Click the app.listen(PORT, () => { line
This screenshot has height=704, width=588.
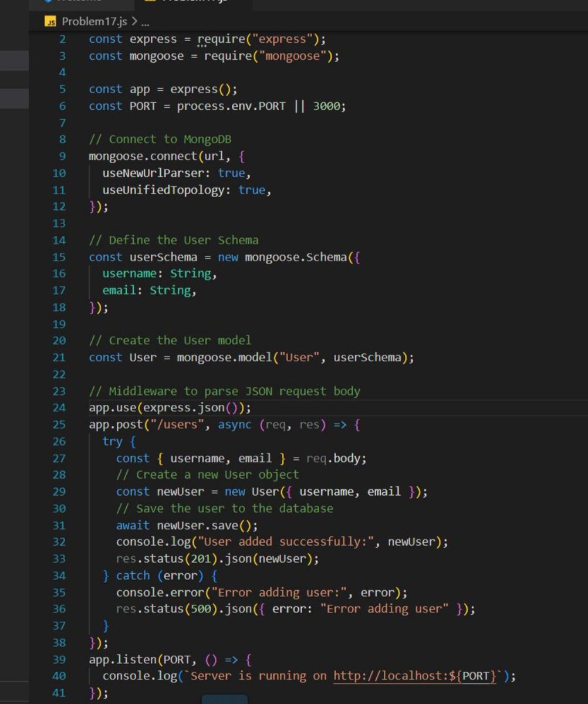170,659
